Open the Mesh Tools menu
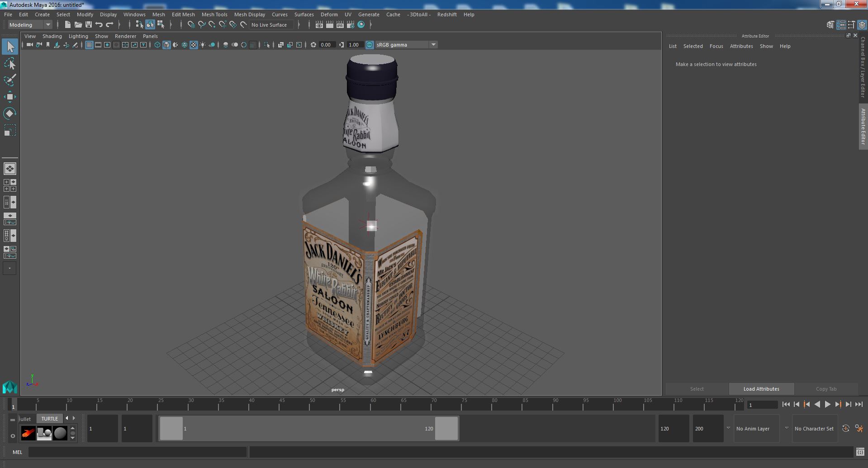Image resolution: width=868 pixels, height=468 pixels. tap(214, 14)
